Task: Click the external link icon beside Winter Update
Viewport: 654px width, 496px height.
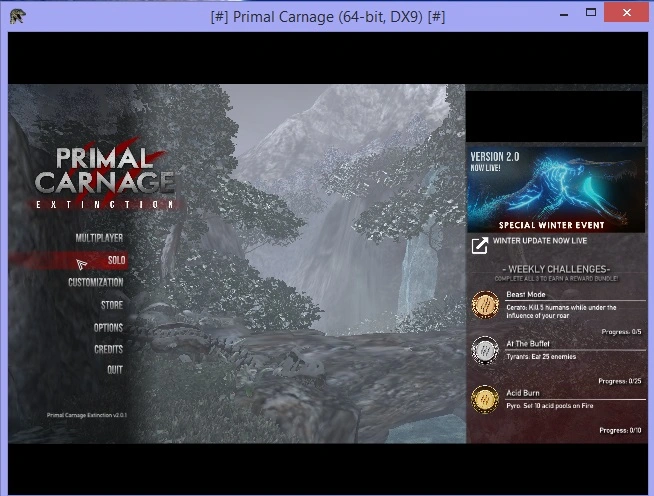Action: [x=480, y=245]
